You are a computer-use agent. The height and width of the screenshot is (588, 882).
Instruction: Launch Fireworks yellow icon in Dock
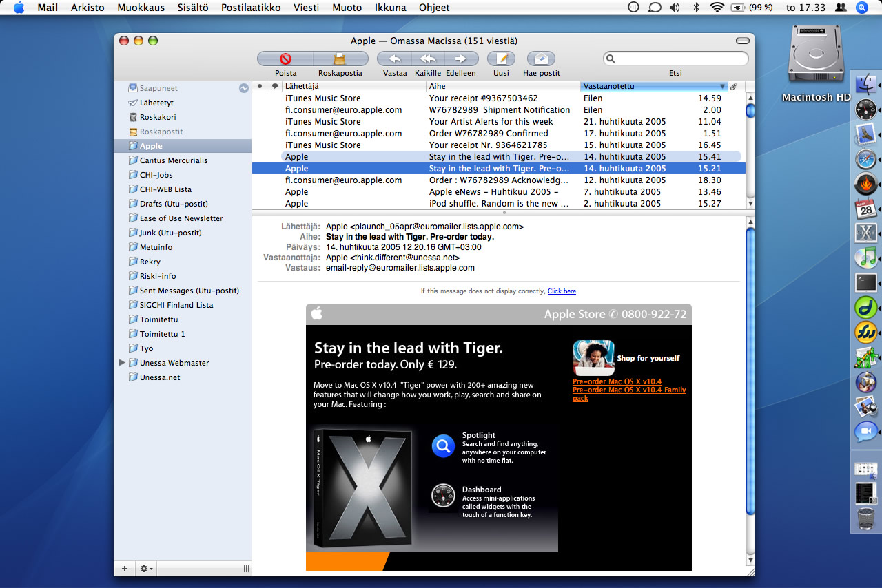tap(865, 333)
